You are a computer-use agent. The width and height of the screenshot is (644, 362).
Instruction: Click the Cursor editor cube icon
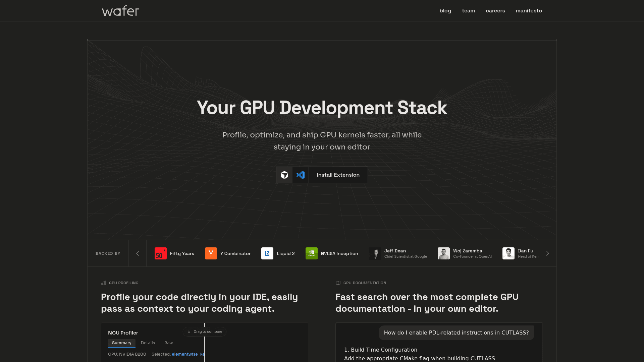[x=284, y=175]
